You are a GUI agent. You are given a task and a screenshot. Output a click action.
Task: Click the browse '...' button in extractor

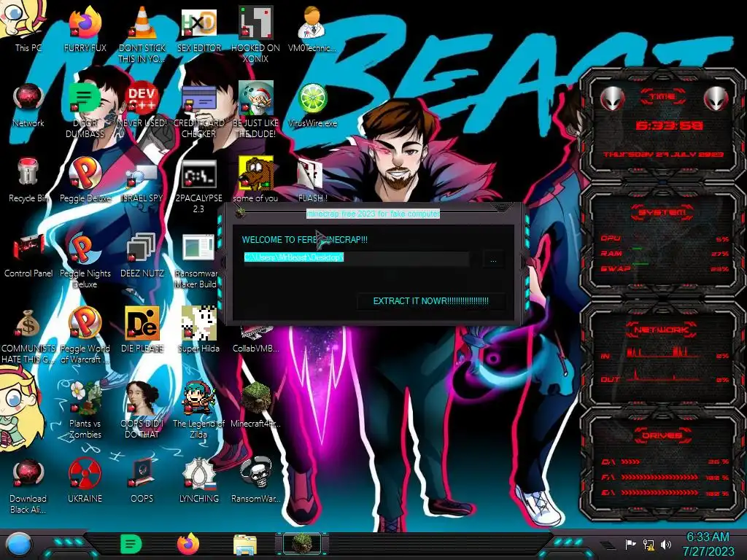(x=493, y=260)
